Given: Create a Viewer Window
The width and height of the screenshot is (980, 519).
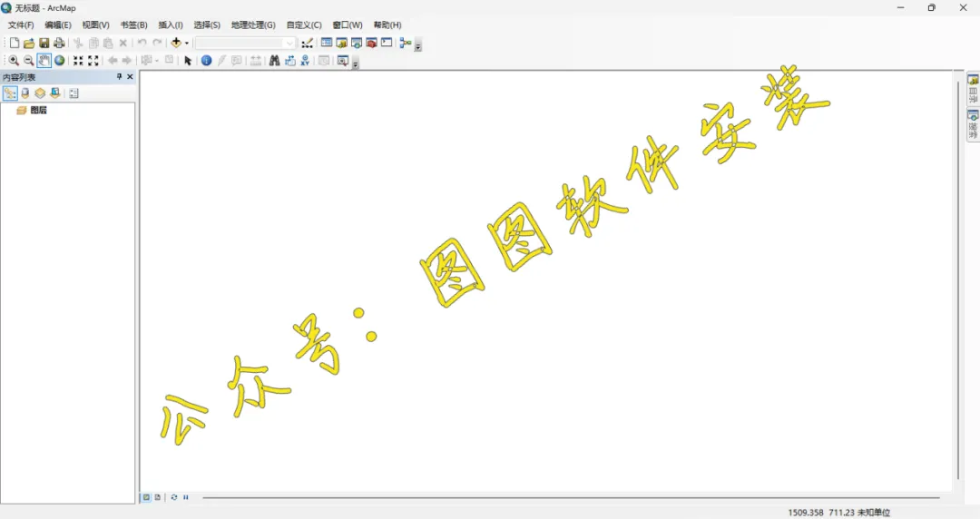Looking at the screenshot, I should point(342,61).
